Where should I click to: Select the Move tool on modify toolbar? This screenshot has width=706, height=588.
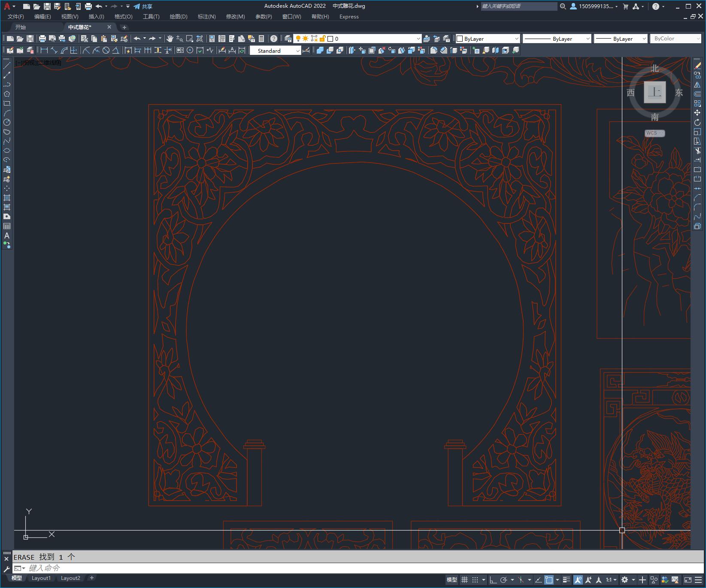[697, 113]
